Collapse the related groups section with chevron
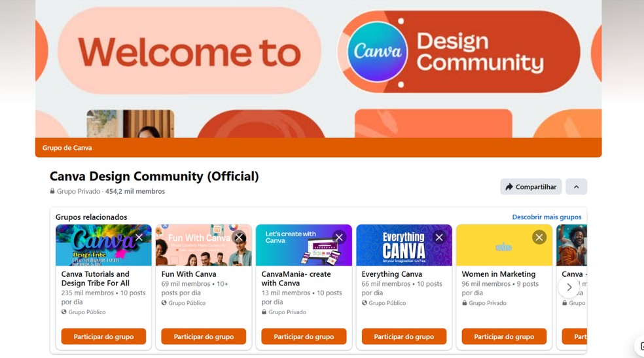The height and width of the screenshot is (358, 644). coord(576,187)
